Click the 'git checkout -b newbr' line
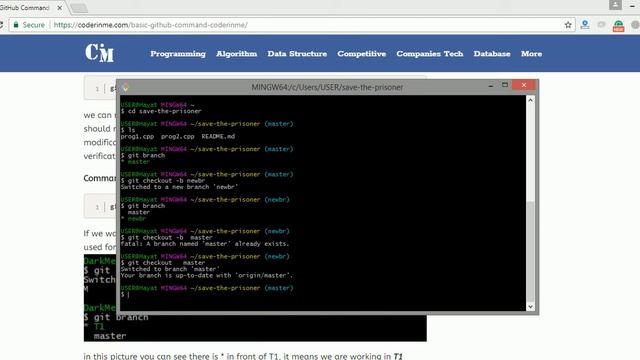This screenshot has width=640, height=360. coord(163,180)
